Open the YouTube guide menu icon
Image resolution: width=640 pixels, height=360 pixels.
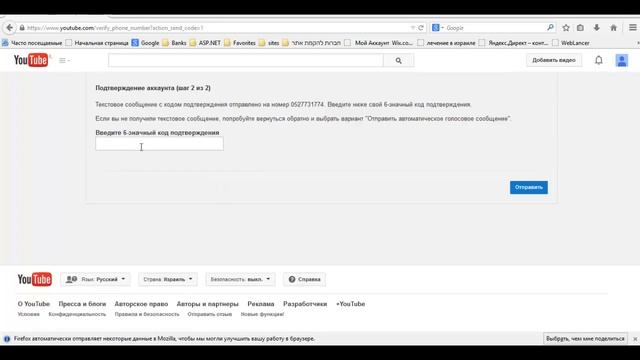pos(64,60)
